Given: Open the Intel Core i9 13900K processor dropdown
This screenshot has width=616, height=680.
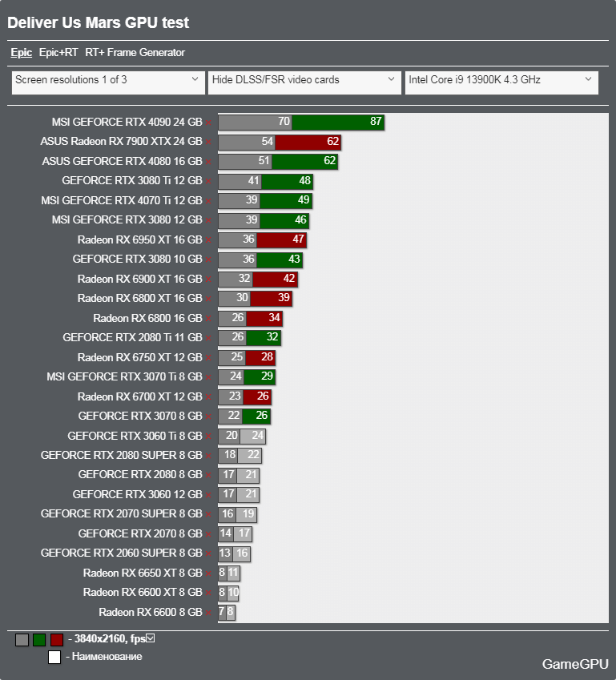Looking at the screenshot, I should click(501, 82).
